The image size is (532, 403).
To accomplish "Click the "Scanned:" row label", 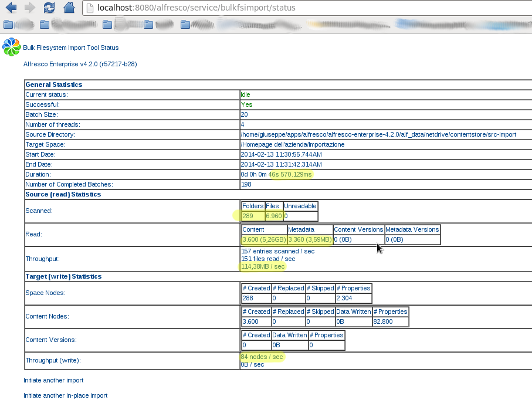I will pyautogui.click(x=39, y=211).
